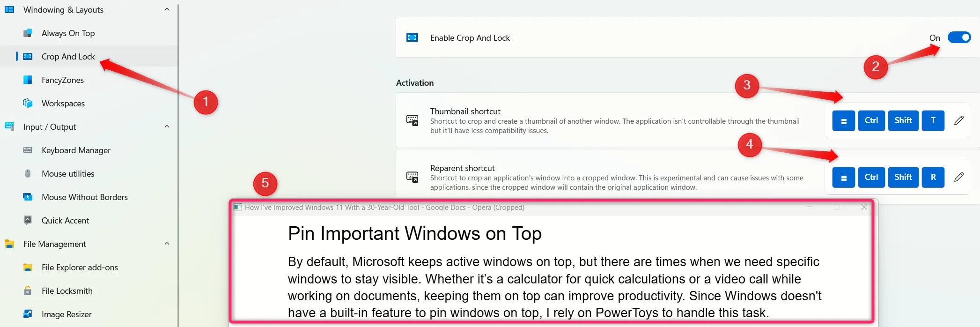Click the Enable Crop And Lock label
980x327 pixels.
(470, 38)
